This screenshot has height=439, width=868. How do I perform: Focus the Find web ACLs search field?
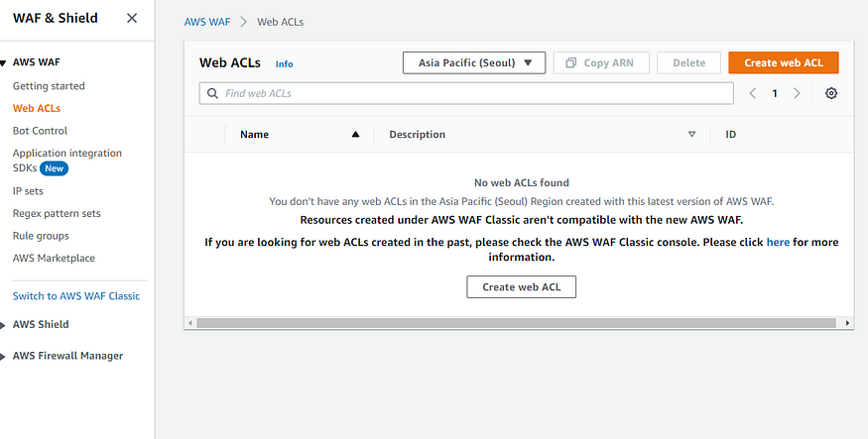466,93
